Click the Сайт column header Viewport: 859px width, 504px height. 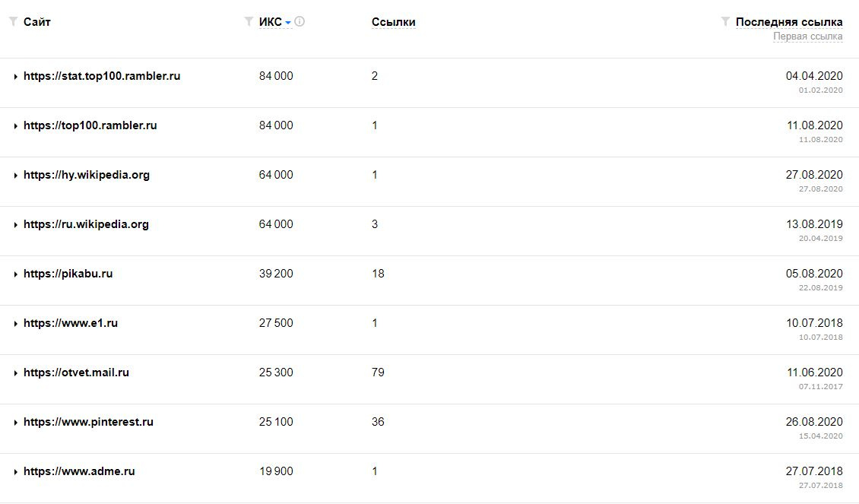37,22
